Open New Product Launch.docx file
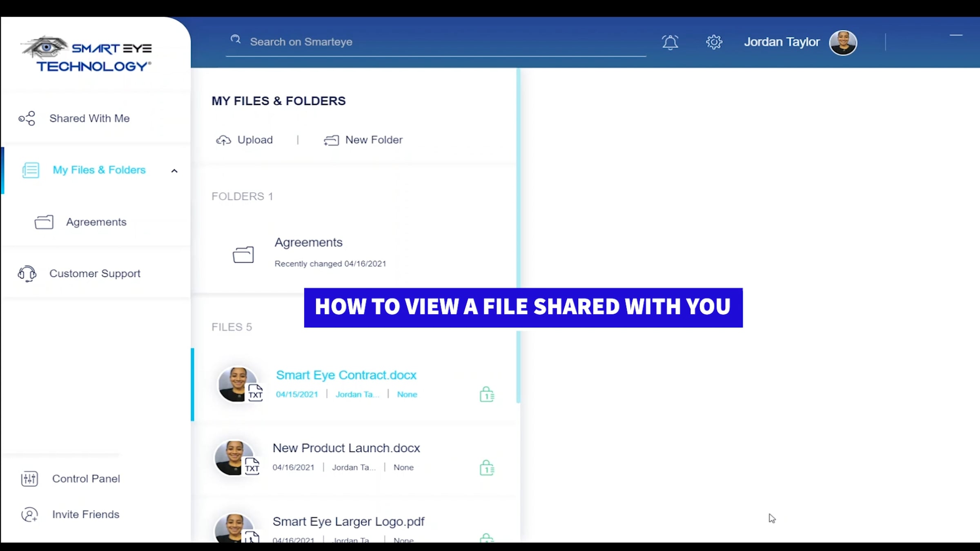This screenshot has width=980, height=551. 346,448
